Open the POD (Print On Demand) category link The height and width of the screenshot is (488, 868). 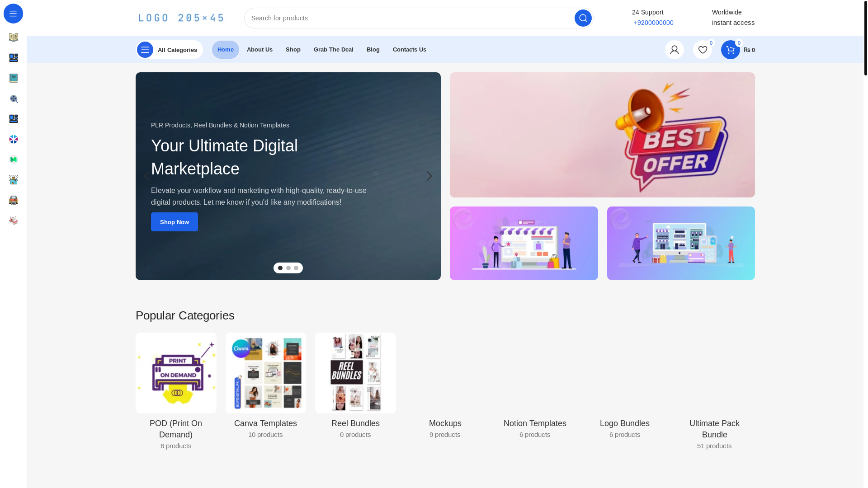tap(176, 429)
